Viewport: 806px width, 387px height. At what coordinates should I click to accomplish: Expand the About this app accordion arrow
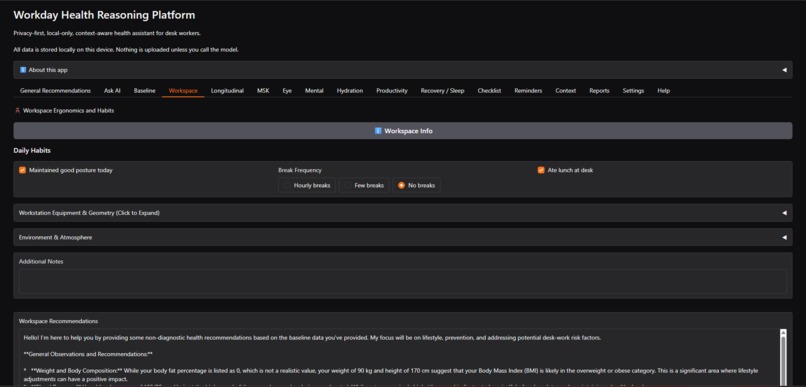pos(784,70)
